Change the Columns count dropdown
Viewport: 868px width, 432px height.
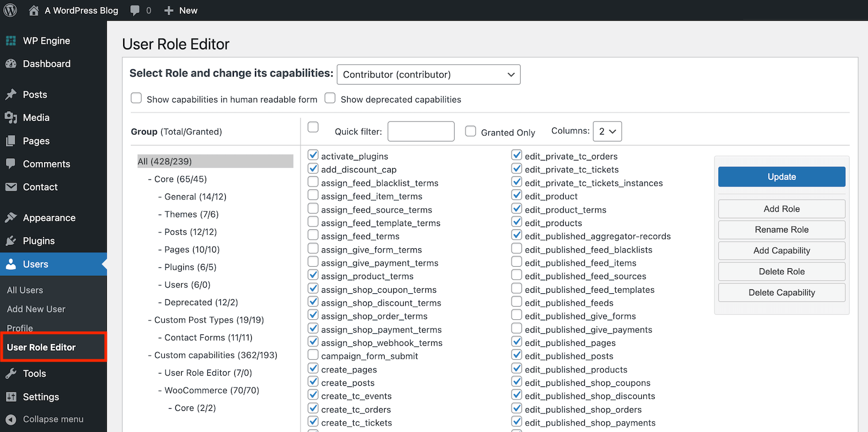coord(607,131)
